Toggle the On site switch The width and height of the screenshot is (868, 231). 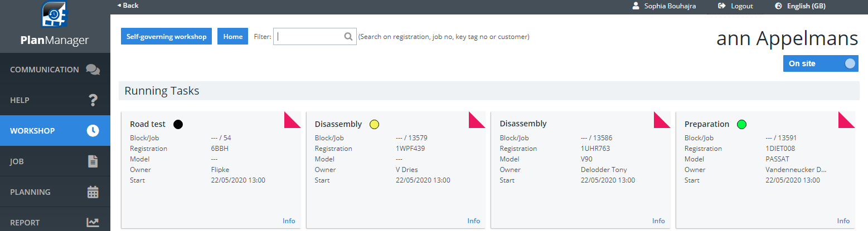coord(821,63)
